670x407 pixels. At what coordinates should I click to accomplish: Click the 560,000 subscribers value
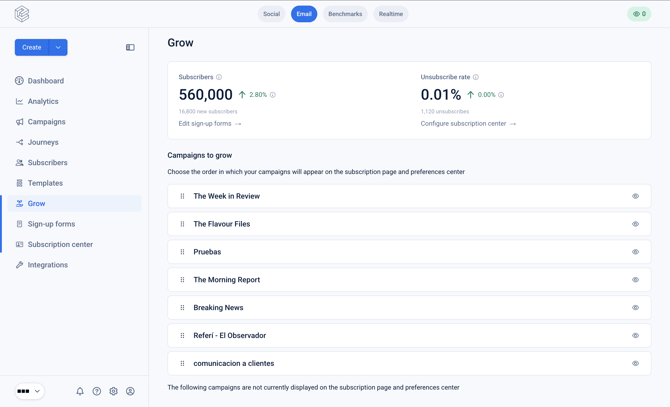click(206, 95)
